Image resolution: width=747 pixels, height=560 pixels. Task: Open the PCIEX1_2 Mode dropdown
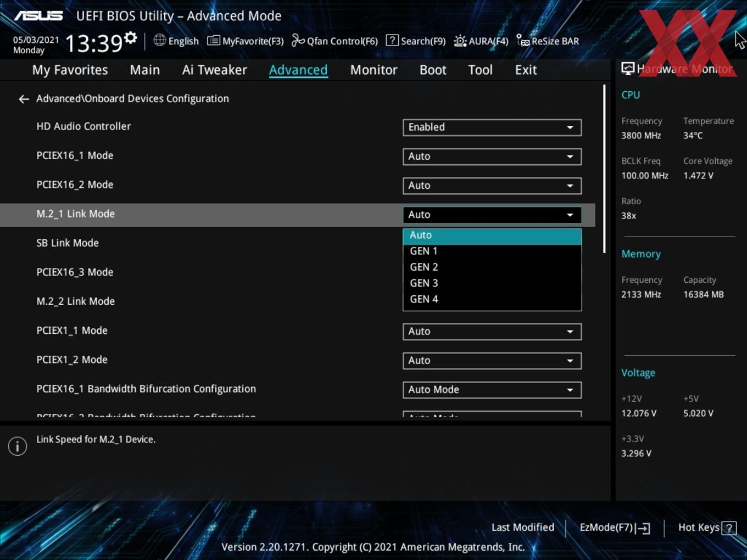[492, 361]
